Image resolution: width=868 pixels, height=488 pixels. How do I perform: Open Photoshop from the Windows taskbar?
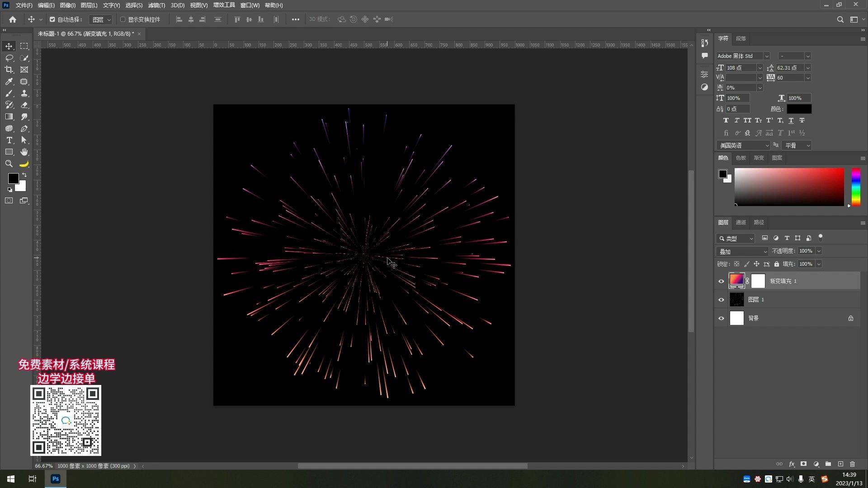click(x=56, y=479)
